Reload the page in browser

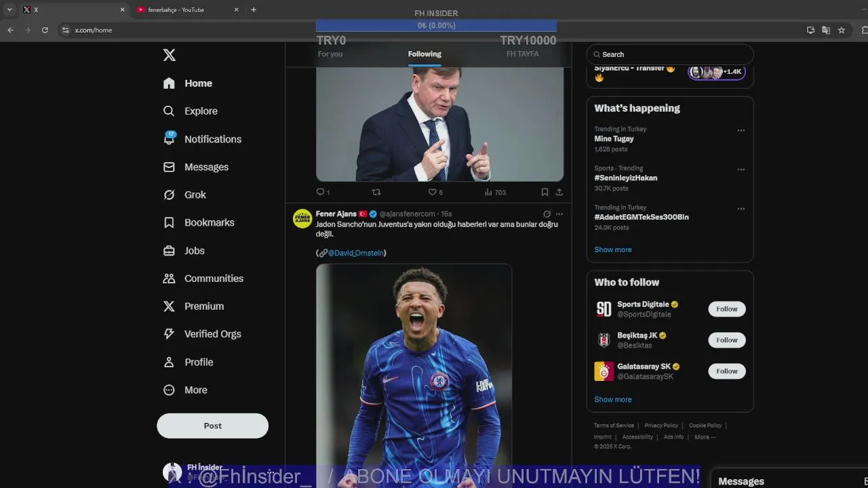45,30
